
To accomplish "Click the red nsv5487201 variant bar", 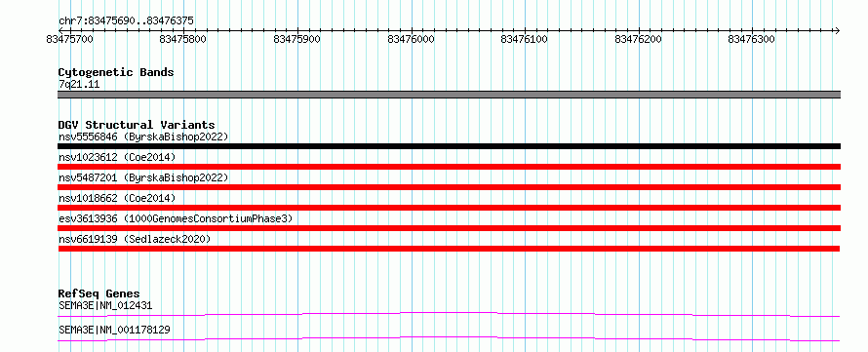I will tap(449, 187).
